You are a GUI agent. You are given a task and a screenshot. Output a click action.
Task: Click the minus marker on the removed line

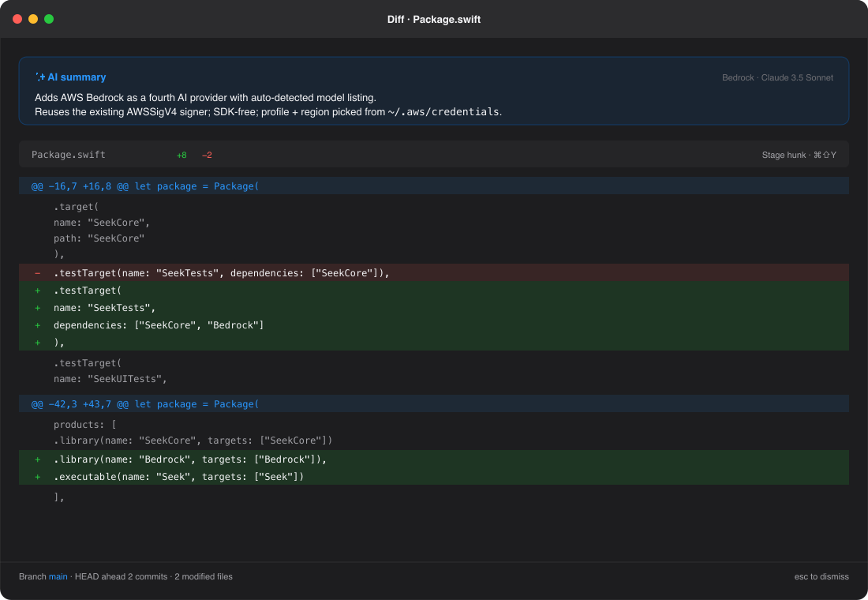coord(37,272)
